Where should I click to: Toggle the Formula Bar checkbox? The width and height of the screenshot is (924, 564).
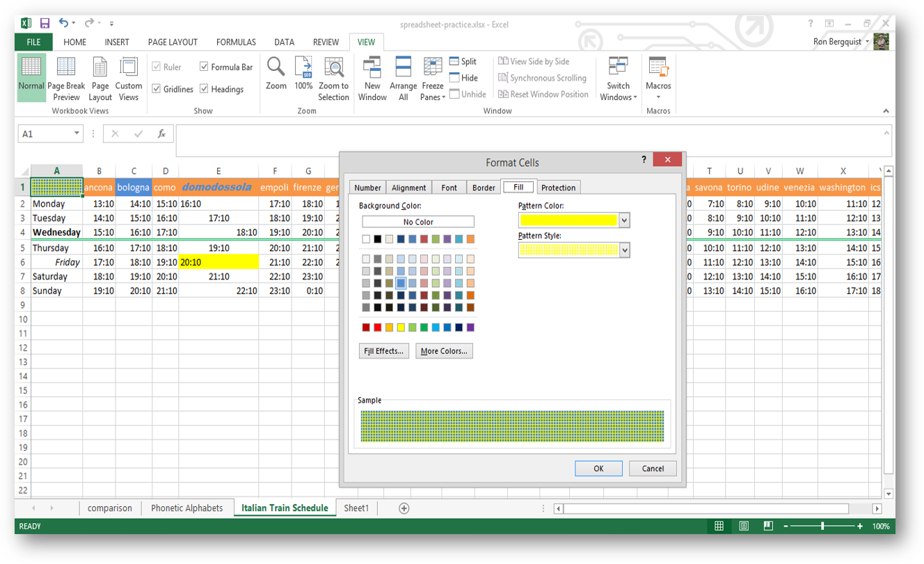point(205,67)
